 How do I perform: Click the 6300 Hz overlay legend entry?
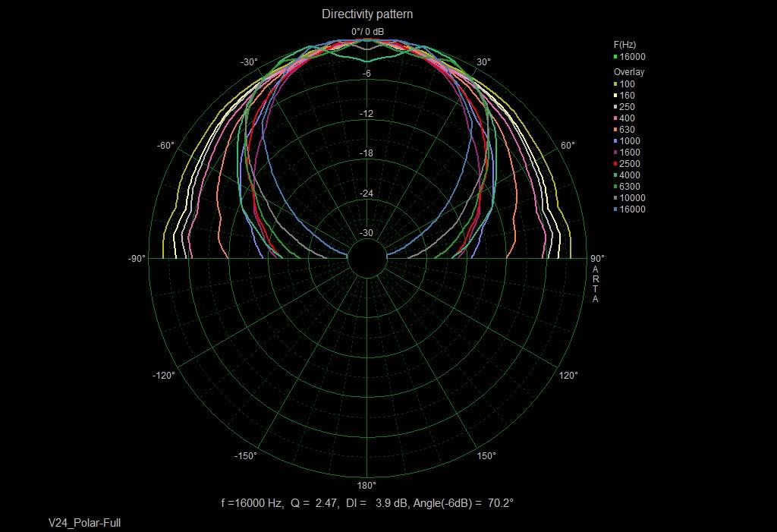click(x=629, y=187)
